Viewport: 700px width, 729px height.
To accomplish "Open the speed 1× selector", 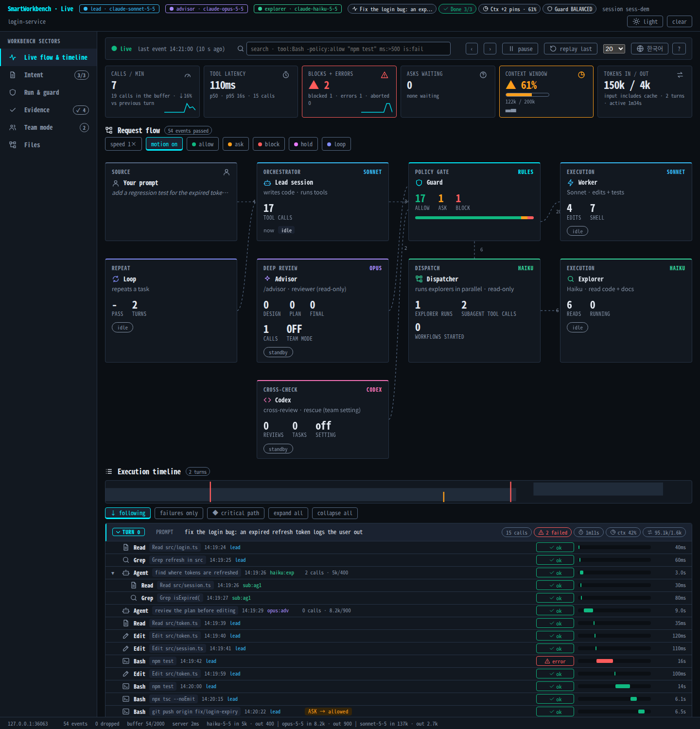I will [x=123, y=144].
